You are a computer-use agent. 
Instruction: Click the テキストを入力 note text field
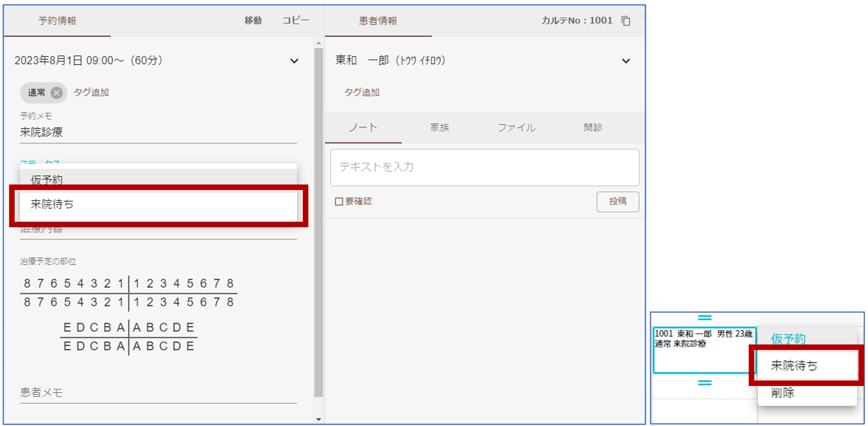coord(484,167)
